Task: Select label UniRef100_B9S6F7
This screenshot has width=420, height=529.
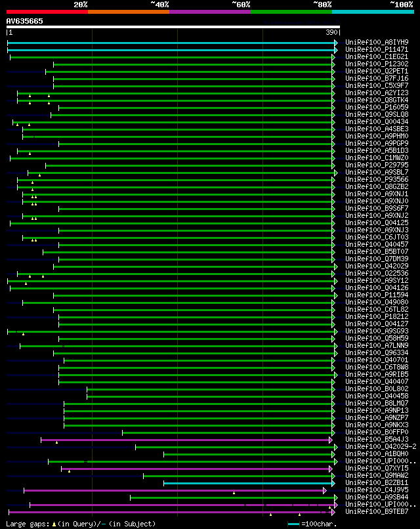Action: coord(377,209)
